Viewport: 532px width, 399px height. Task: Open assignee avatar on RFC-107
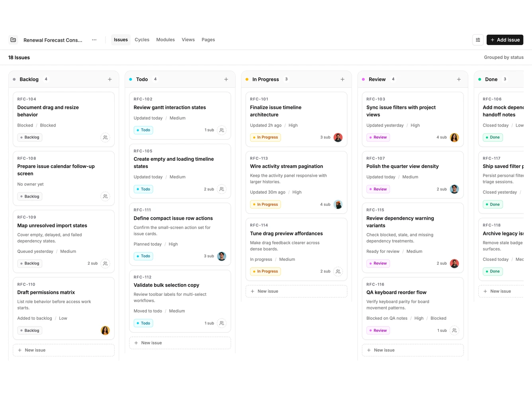(454, 189)
